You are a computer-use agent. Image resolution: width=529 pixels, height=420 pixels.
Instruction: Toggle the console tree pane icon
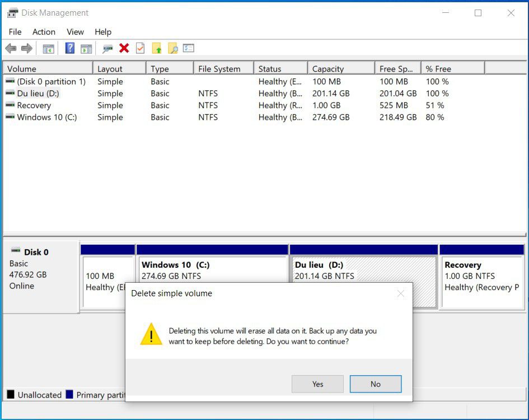coord(49,49)
